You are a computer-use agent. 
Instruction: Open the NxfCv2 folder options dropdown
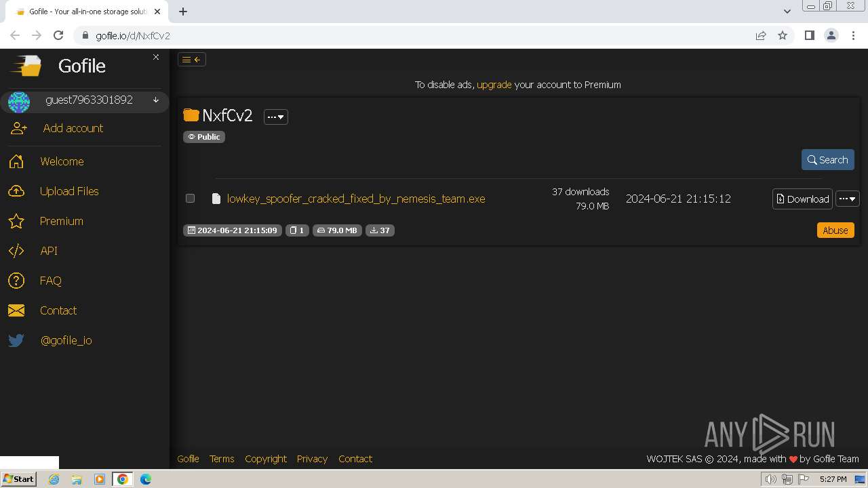[x=276, y=117]
